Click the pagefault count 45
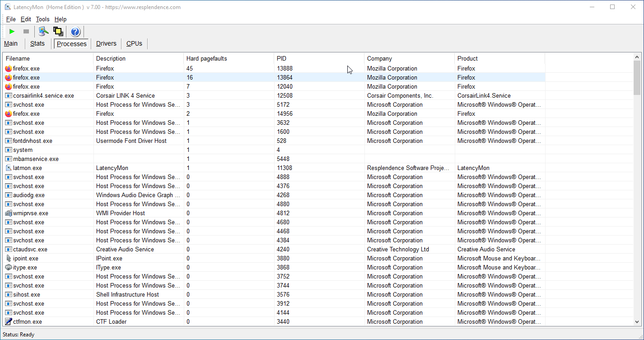Image resolution: width=644 pixels, height=340 pixels. click(190, 69)
